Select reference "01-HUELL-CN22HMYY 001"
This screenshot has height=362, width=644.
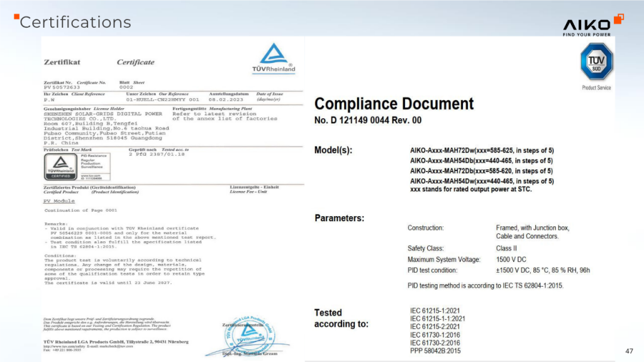(163, 100)
